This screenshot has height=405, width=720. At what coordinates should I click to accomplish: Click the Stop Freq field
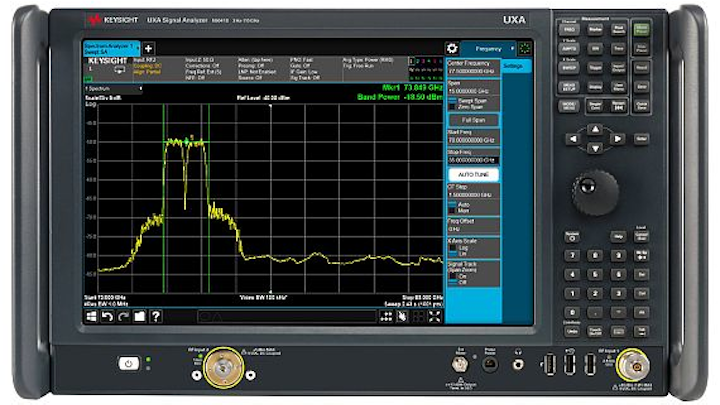[473, 157]
